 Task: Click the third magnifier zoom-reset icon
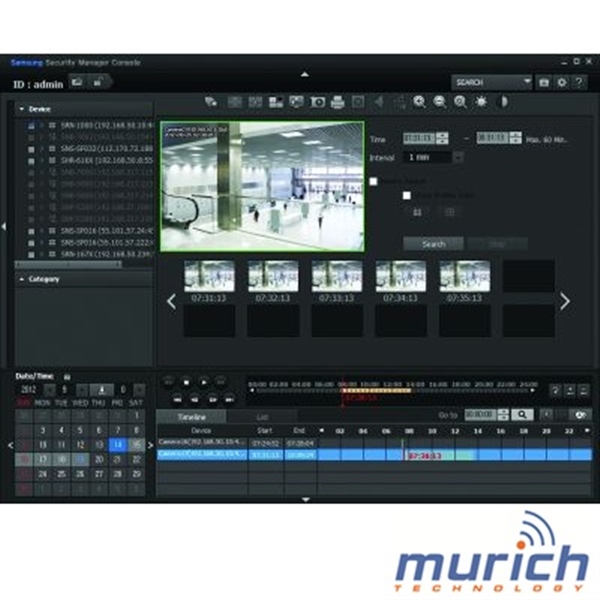[460, 101]
